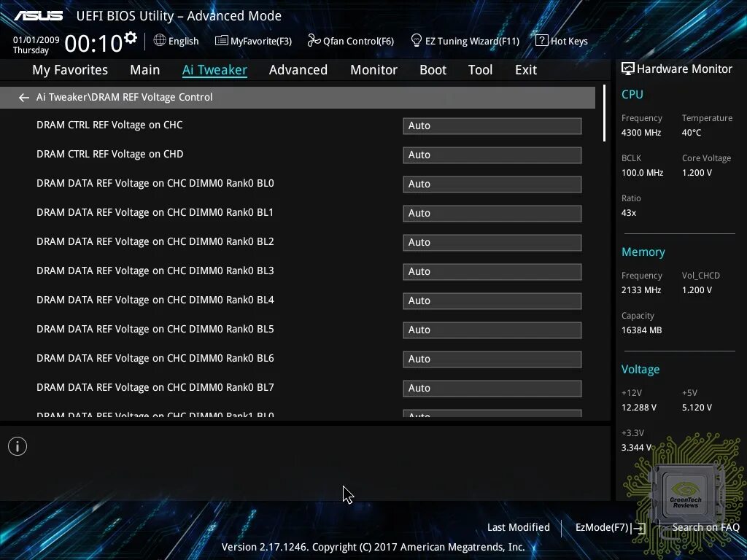The height and width of the screenshot is (560, 747).
Task: Click the Hardware Monitor screen icon
Action: 628,69
